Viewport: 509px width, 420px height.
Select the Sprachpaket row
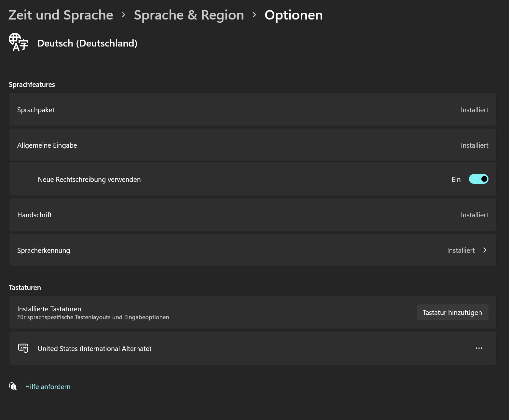253,110
